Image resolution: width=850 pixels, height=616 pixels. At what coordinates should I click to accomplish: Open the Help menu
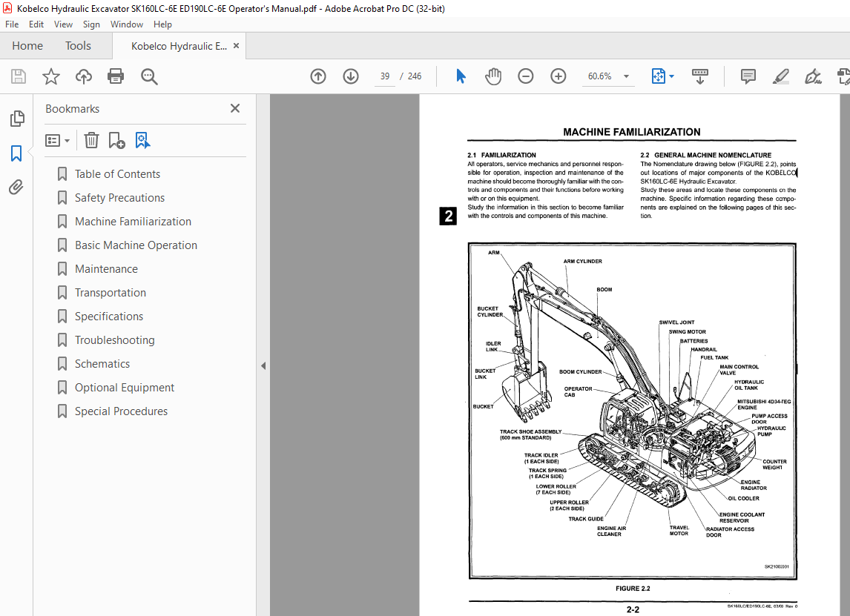point(162,24)
